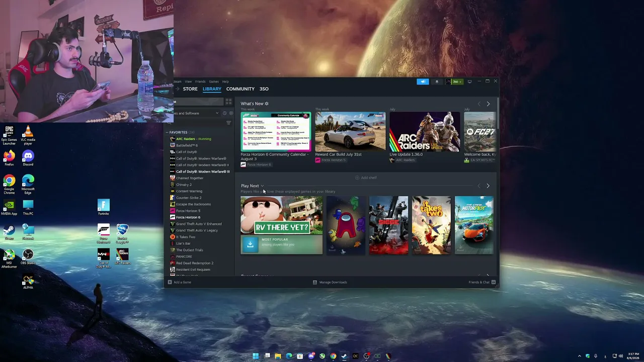
Task: Open The Crew Motorfest cover in Play Next
Action: pyautogui.click(x=474, y=225)
